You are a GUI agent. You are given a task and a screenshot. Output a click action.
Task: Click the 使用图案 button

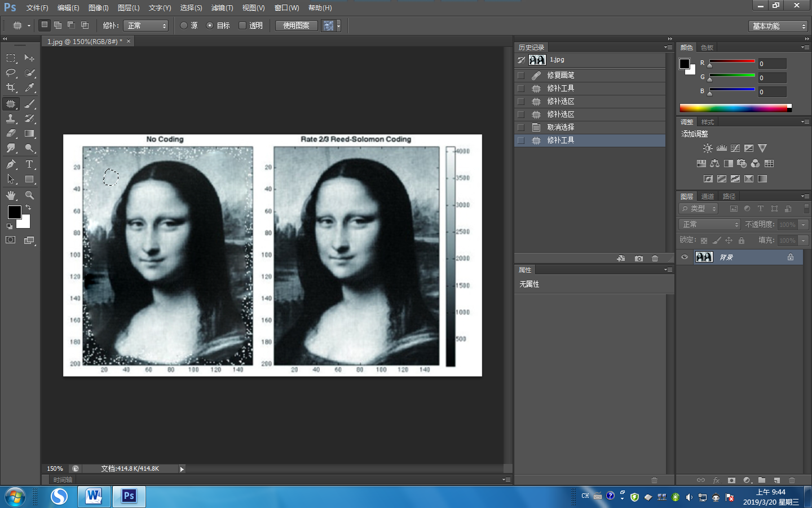click(297, 25)
